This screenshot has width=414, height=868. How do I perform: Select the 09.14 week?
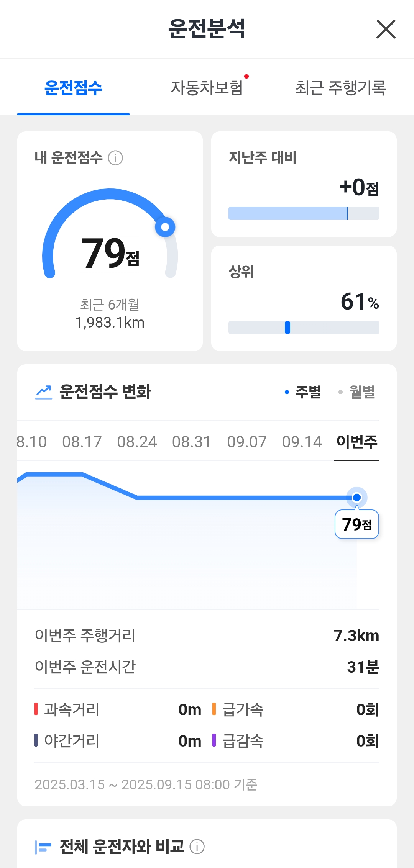(302, 442)
